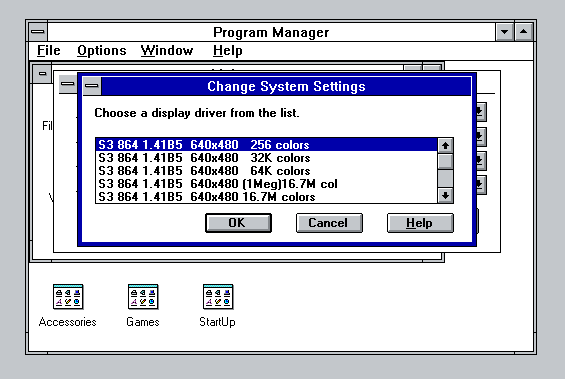Open the Options menu

[x=102, y=50]
